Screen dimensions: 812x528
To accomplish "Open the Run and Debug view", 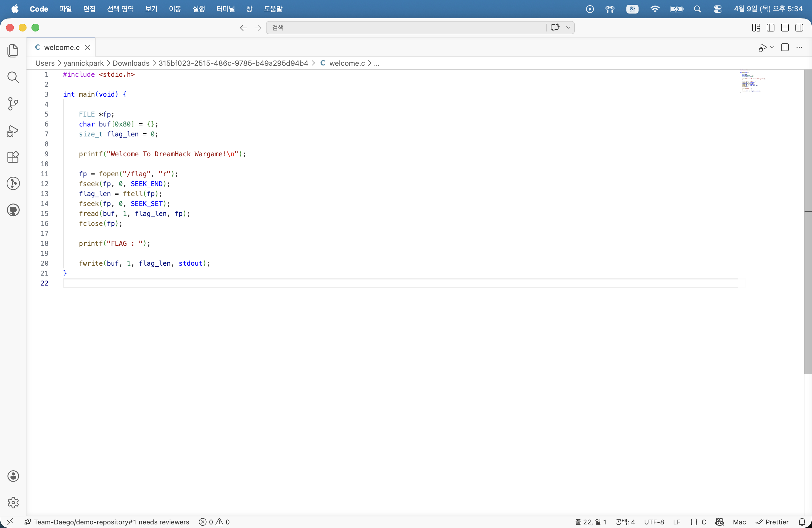I will point(13,131).
